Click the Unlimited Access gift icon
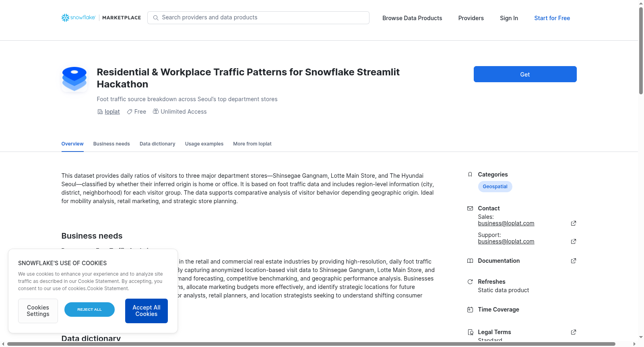This screenshot has width=644, height=347. (x=156, y=111)
